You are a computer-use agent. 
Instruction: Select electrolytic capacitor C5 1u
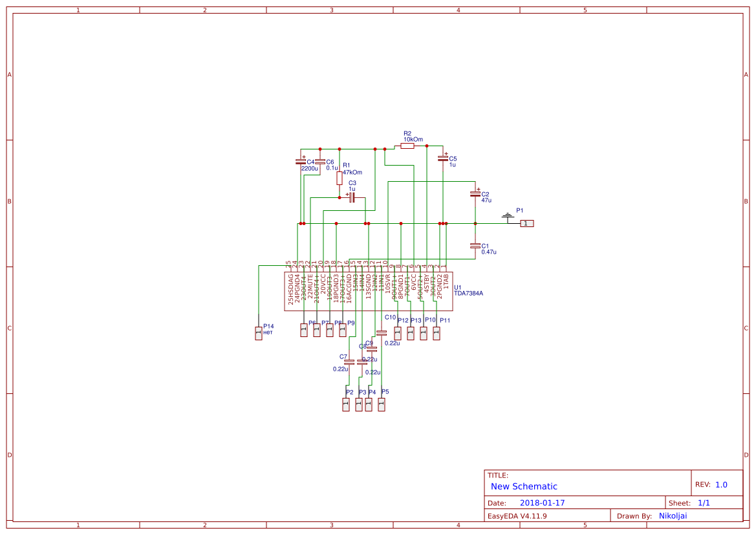coord(444,158)
